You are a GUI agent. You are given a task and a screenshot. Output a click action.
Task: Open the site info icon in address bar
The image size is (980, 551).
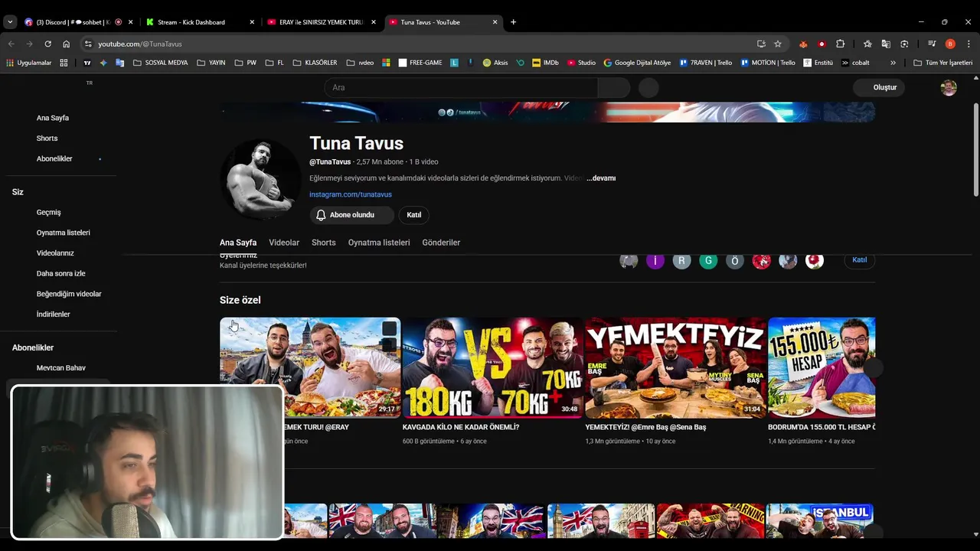coord(88,44)
